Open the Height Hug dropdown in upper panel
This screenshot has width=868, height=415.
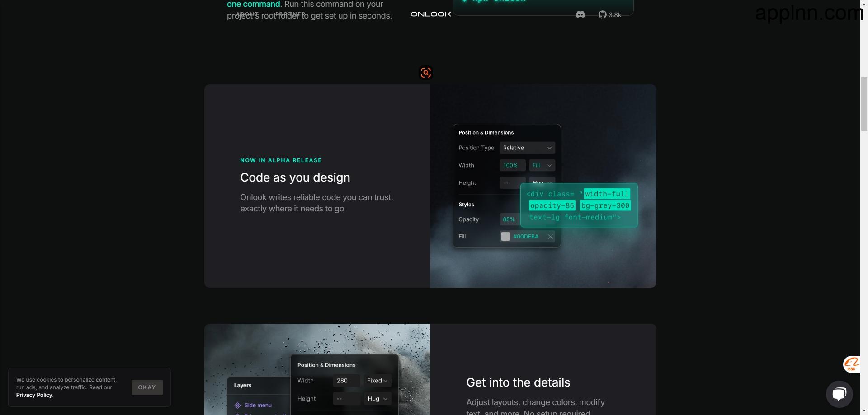tap(542, 181)
